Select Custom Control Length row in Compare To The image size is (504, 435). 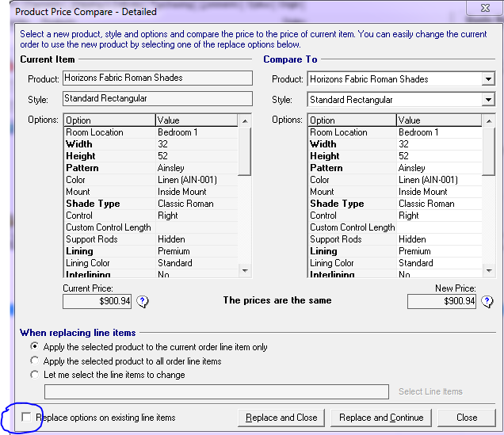tap(395, 227)
